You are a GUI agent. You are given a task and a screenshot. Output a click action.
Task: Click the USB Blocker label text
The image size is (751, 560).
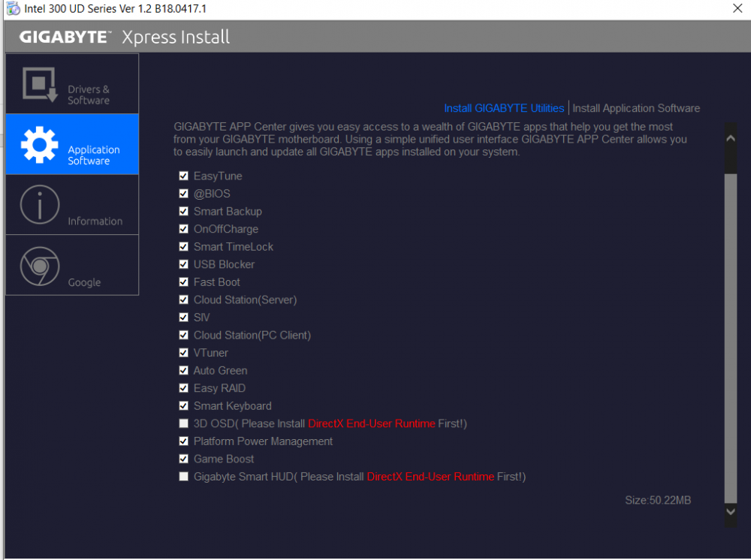224,265
